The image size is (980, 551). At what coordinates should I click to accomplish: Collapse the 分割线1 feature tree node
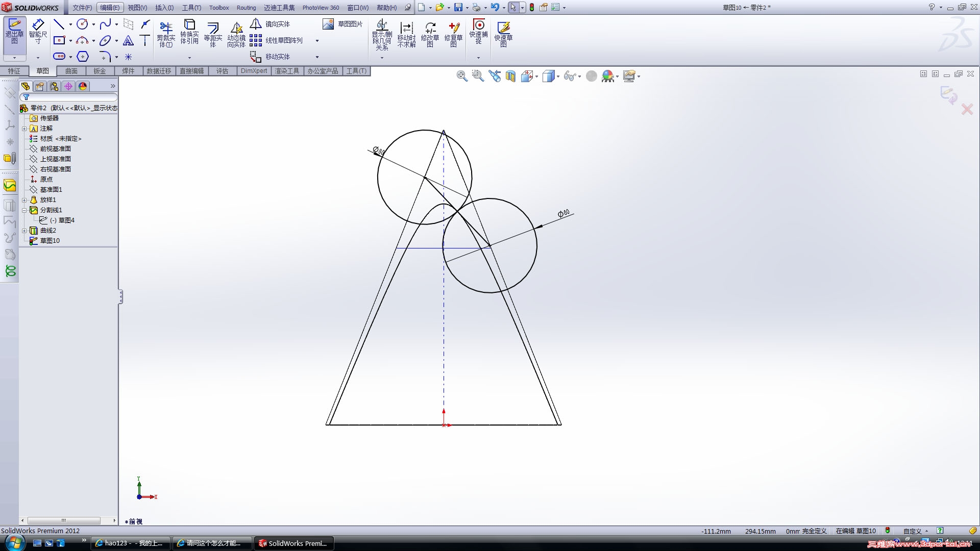[x=24, y=210]
